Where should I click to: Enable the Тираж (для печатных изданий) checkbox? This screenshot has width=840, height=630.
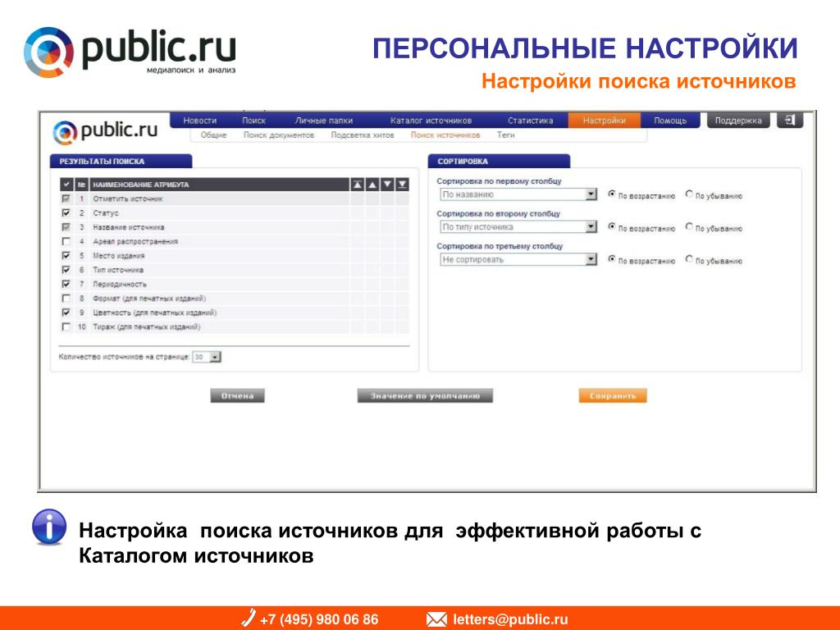coord(66,326)
